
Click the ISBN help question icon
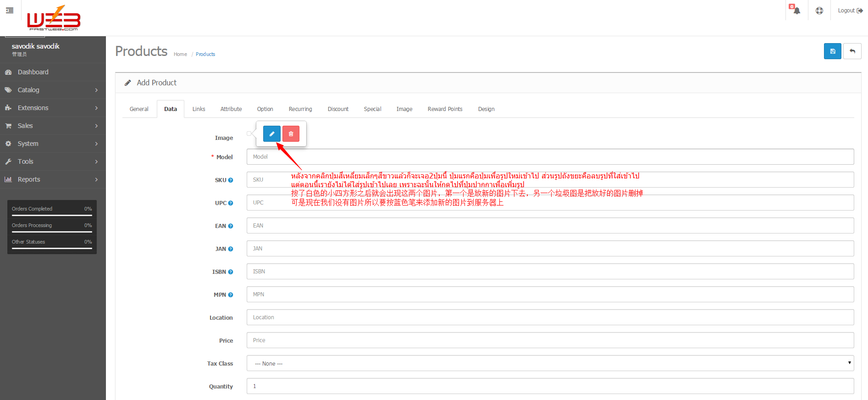[x=231, y=272]
